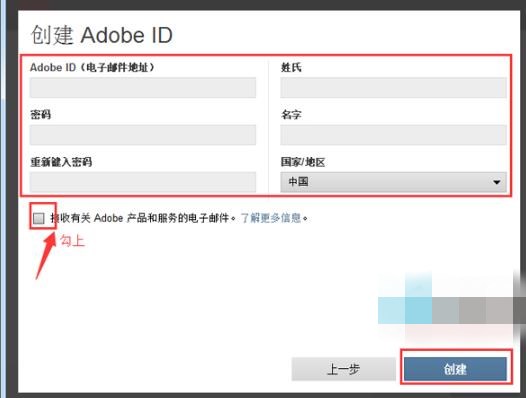Click the 姓氏 last name field
The width and height of the screenshot is (526, 398).
point(393,88)
